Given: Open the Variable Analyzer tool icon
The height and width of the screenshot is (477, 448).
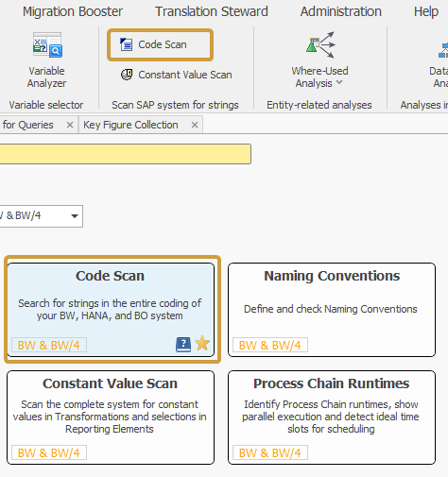Looking at the screenshot, I should [x=47, y=45].
